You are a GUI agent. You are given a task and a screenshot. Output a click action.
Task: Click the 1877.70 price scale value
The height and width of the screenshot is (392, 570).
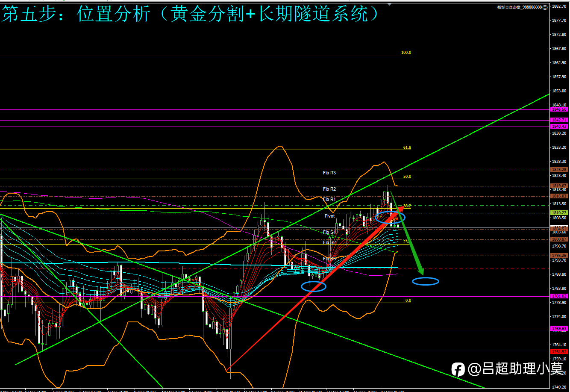point(560,20)
